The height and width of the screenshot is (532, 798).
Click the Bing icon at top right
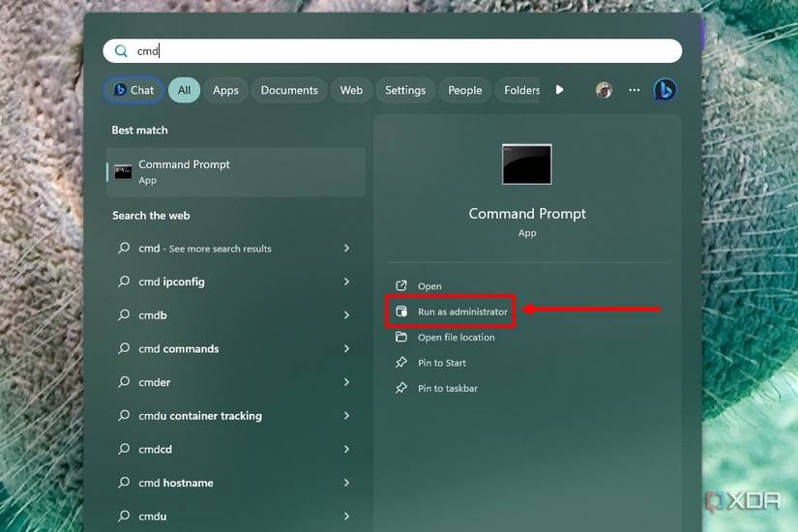coord(665,90)
